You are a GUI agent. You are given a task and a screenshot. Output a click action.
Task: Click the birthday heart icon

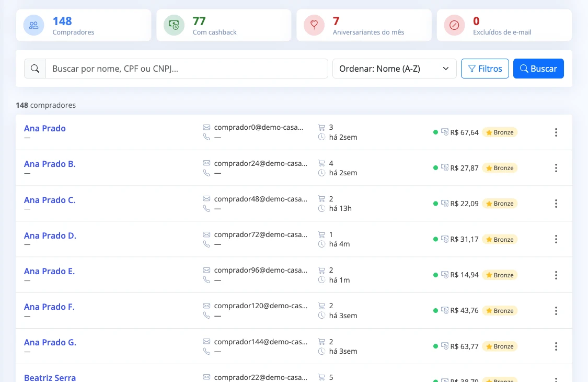click(314, 25)
